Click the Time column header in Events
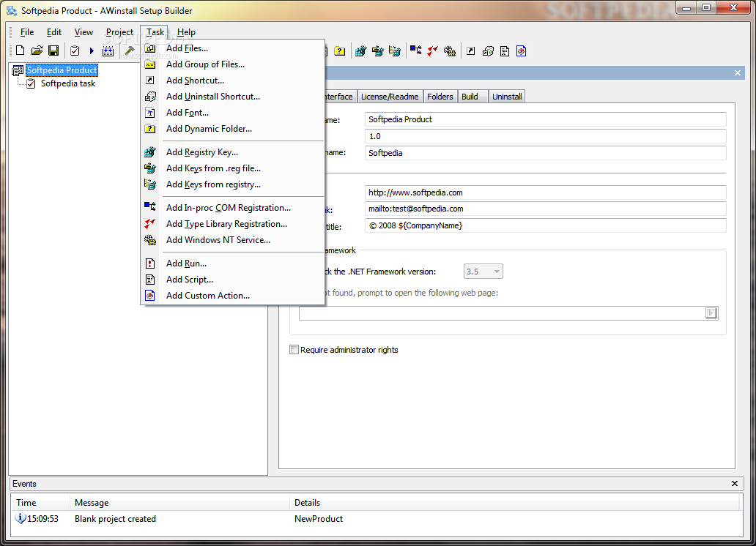 [x=41, y=503]
